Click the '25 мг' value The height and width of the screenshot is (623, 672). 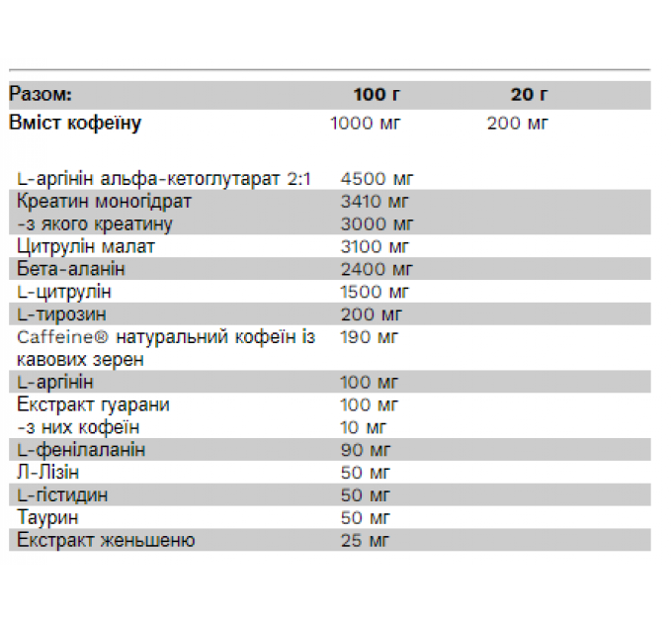(365, 541)
